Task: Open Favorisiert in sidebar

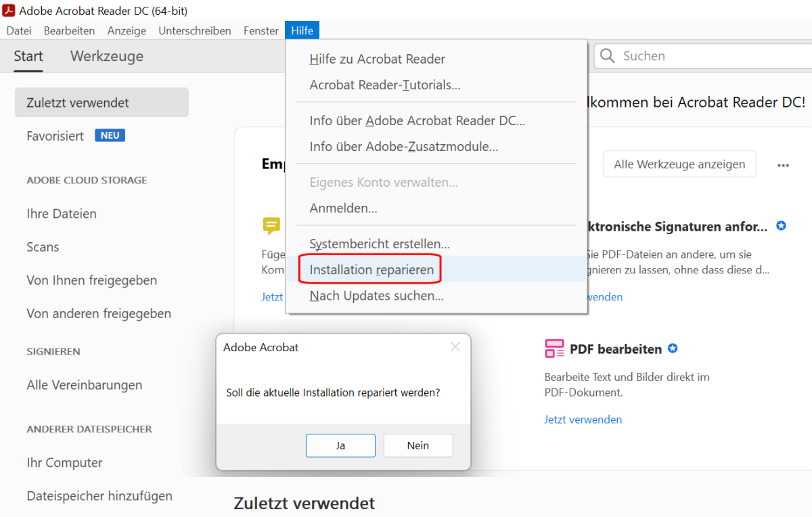Action: point(55,136)
